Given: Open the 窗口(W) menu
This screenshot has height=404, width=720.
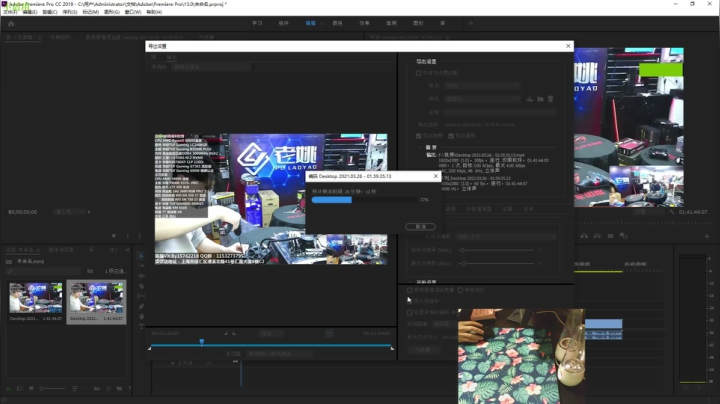Looking at the screenshot, I should 133,12.
